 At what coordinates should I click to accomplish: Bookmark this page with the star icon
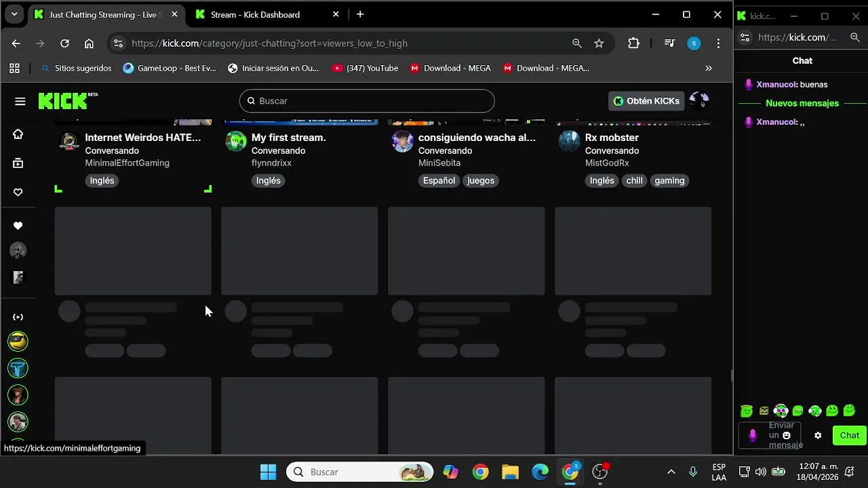click(x=599, y=43)
